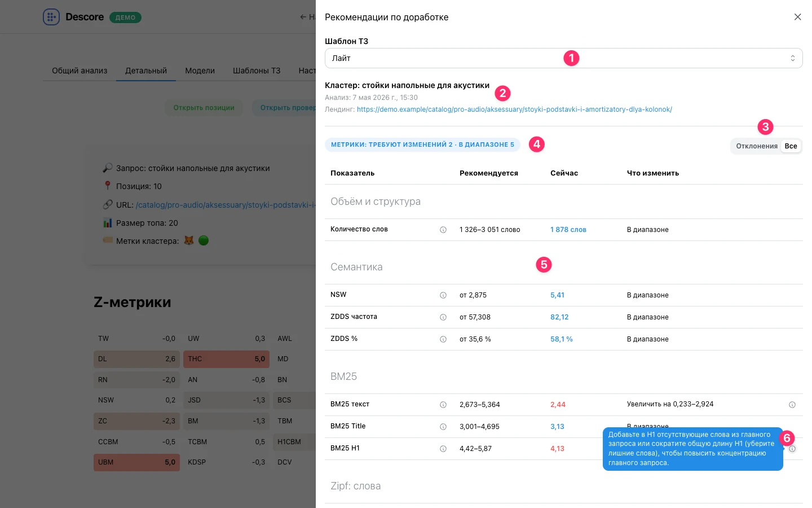Click info icon beside BM25 текст
Image resolution: width=812 pixels, height=508 pixels.
[x=443, y=405]
